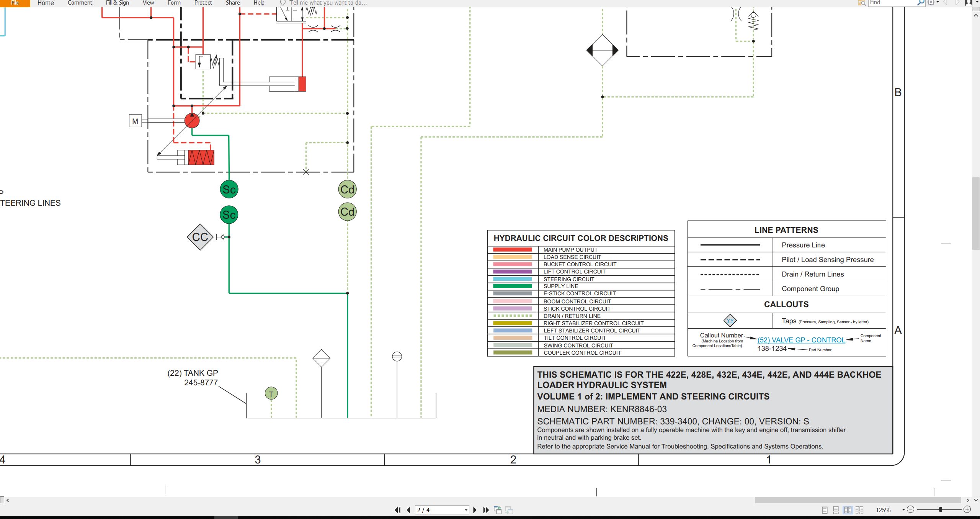Open the Help ribbon tab
This screenshot has height=519, width=980.
point(259,3)
